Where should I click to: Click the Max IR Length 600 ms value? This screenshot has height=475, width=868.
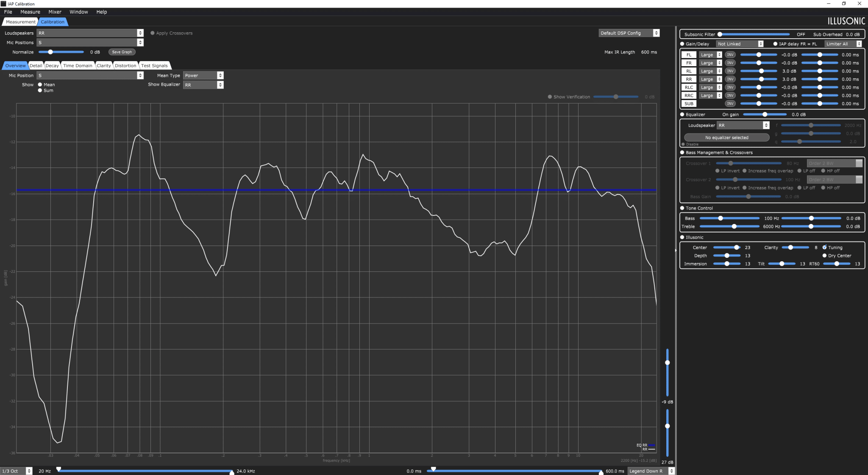tap(649, 52)
